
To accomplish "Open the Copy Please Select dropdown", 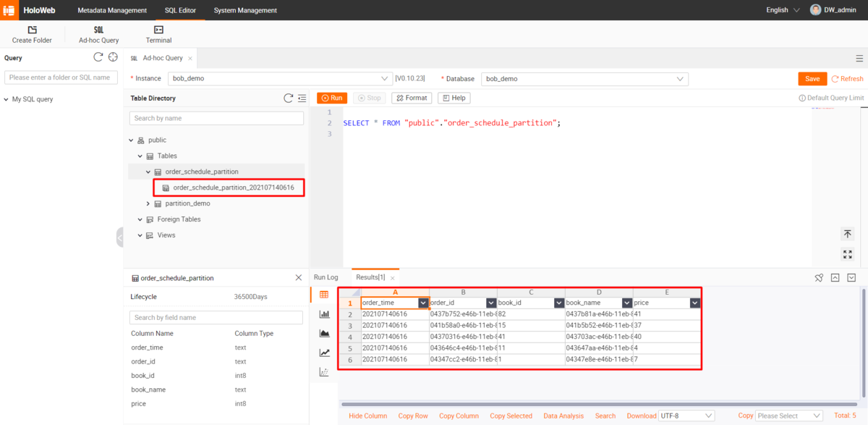I will click(x=788, y=416).
